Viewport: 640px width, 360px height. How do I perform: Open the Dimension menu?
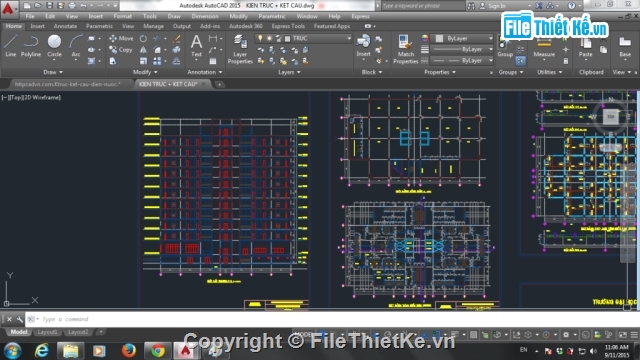pyautogui.click(x=205, y=16)
